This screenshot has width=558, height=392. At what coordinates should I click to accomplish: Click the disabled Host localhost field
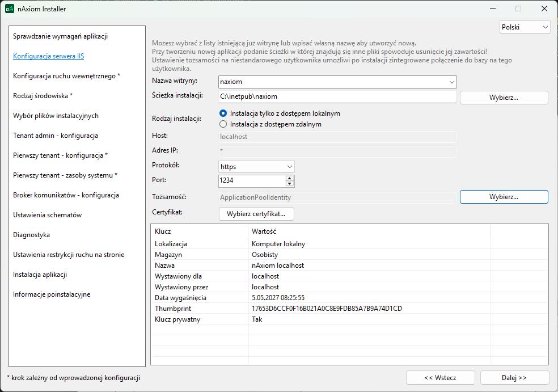click(x=337, y=137)
